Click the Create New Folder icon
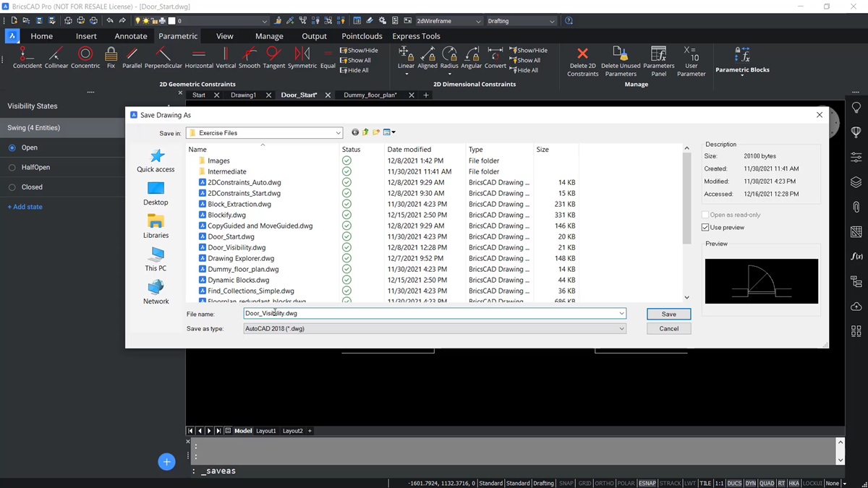Screen dimensions: 868x488 [x=376, y=132]
